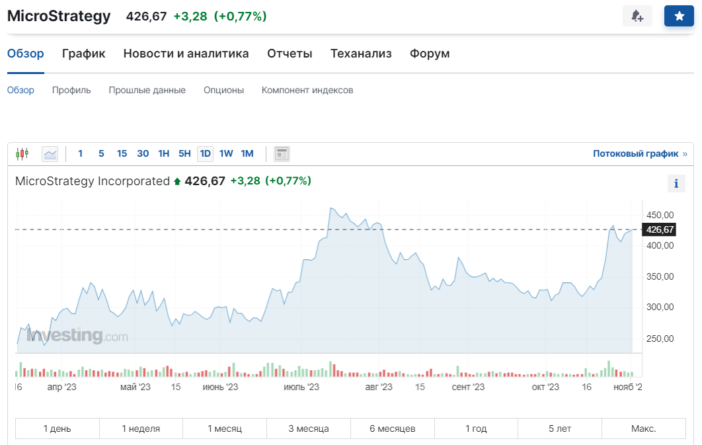Select the 1D chart interval

(x=205, y=154)
